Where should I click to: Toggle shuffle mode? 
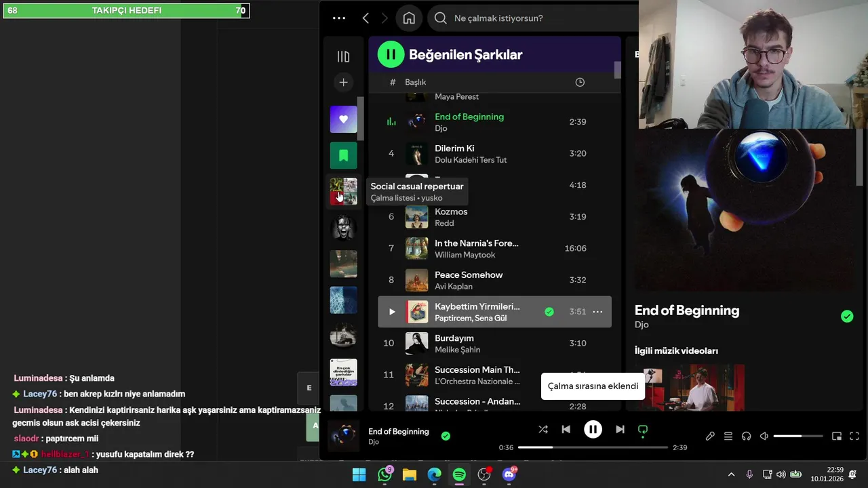click(x=543, y=429)
